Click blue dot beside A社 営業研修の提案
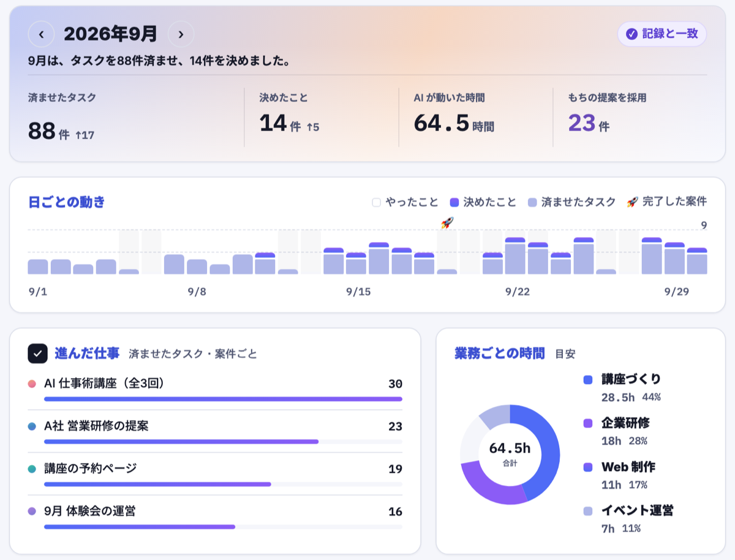 click(x=32, y=426)
